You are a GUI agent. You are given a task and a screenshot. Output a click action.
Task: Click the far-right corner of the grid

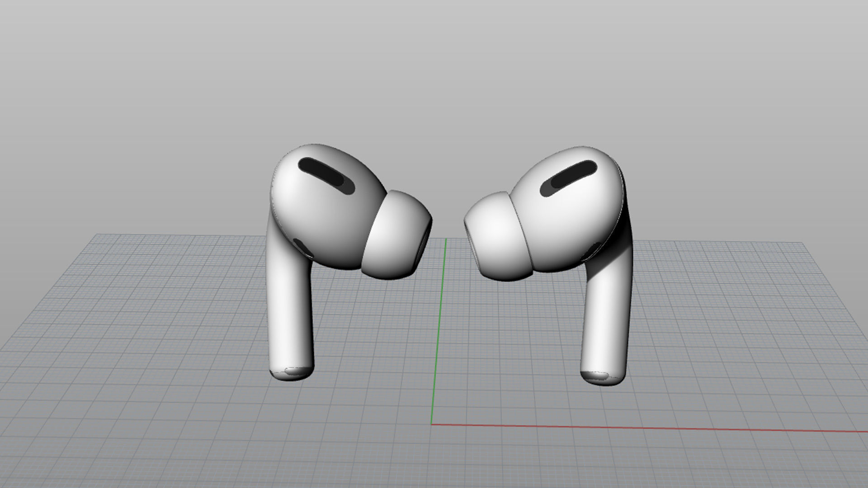[x=802, y=244]
